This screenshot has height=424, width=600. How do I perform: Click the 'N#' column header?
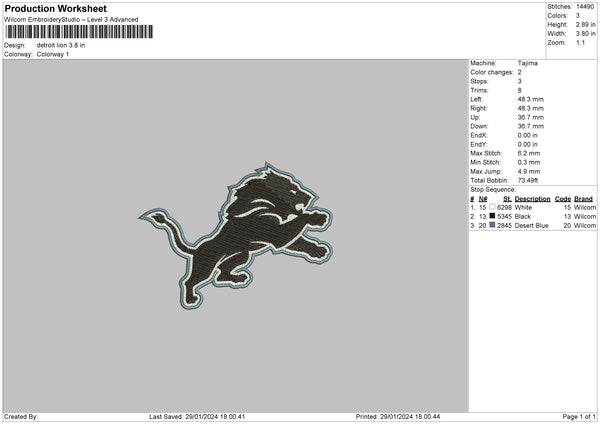coord(483,199)
